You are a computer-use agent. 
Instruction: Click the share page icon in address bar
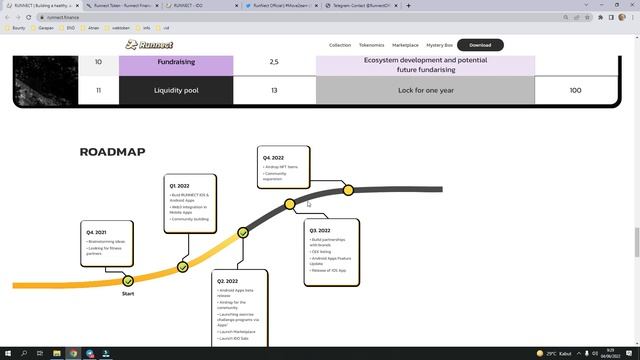click(577, 18)
